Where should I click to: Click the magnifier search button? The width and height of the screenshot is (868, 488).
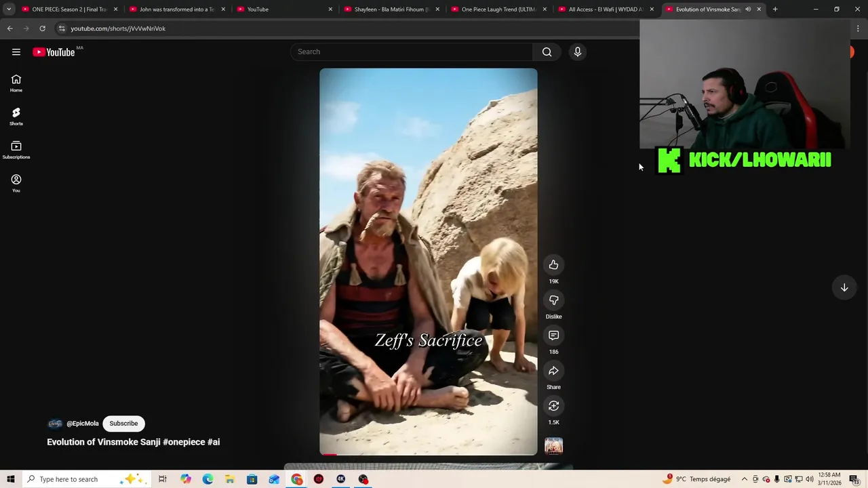tap(547, 52)
